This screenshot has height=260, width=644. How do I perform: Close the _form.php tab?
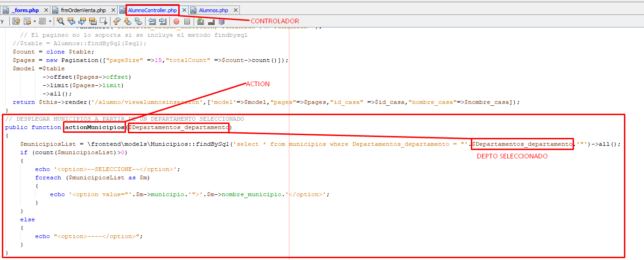pos(45,10)
